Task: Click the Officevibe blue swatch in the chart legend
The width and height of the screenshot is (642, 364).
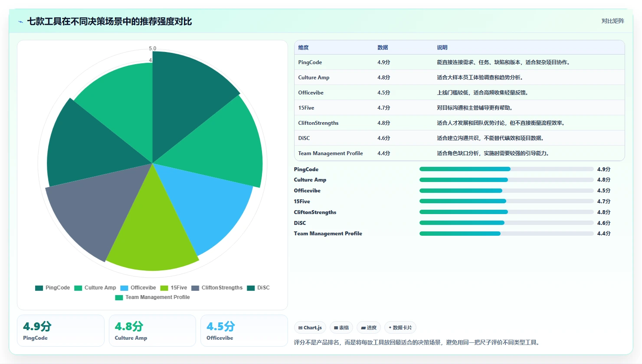Action: (x=124, y=288)
